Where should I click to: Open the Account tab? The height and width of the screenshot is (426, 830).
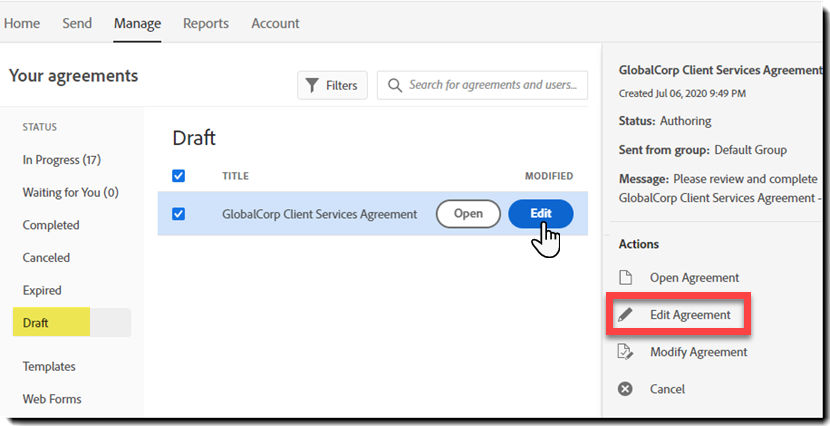tap(275, 23)
